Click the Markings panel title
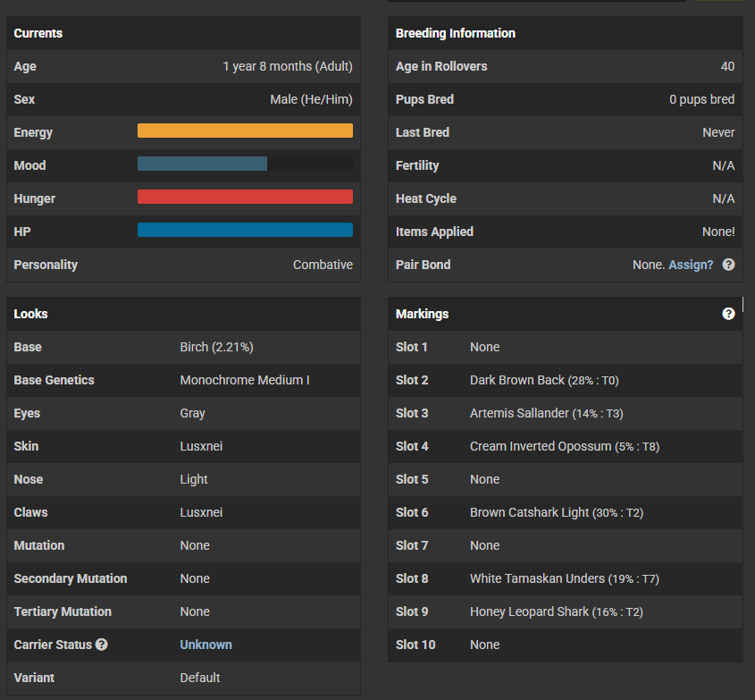This screenshot has width=755, height=700. 423,314
